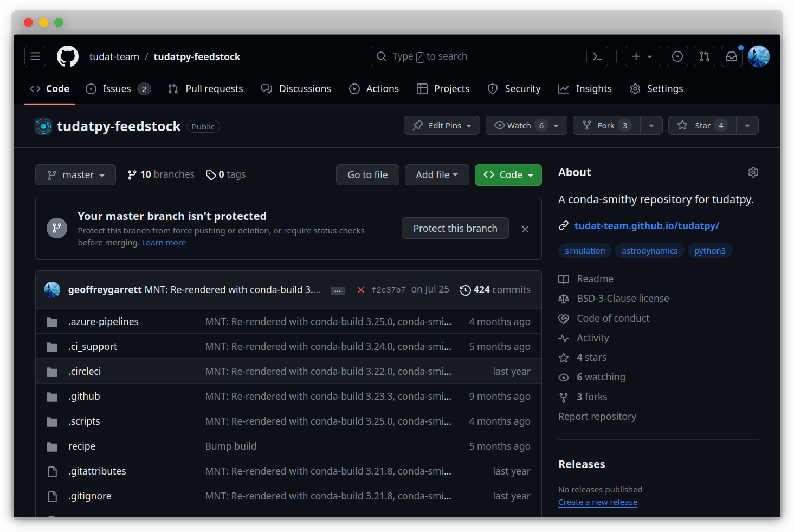
Task: View the 424 commits history
Action: point(495,290)
